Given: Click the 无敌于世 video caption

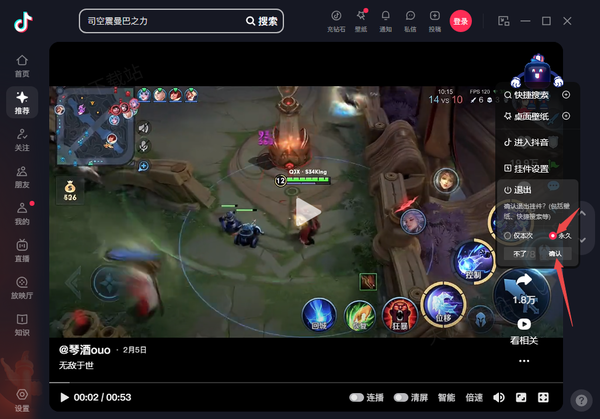Looking at the screenshot, I should click(76, 365).
